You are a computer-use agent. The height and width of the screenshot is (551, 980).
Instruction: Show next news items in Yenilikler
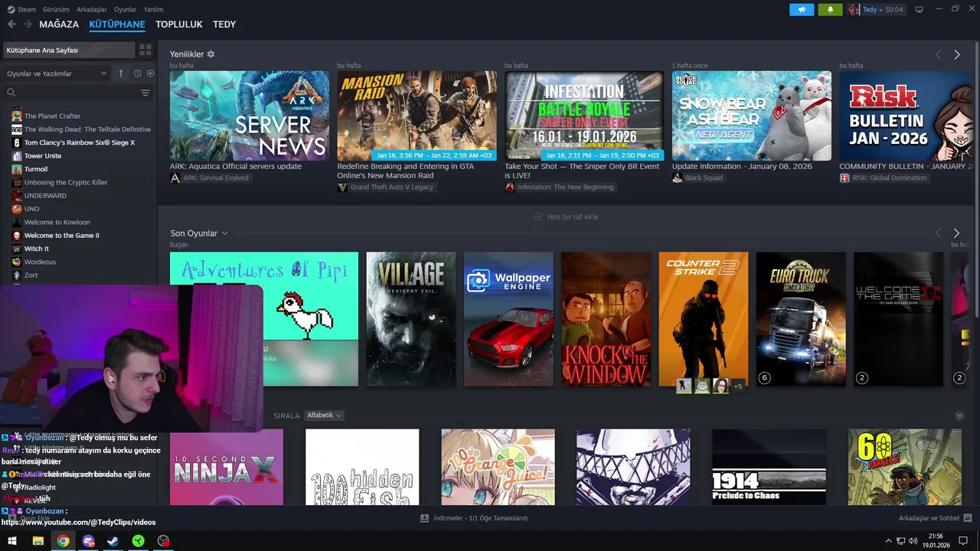(x=956, y=55)
